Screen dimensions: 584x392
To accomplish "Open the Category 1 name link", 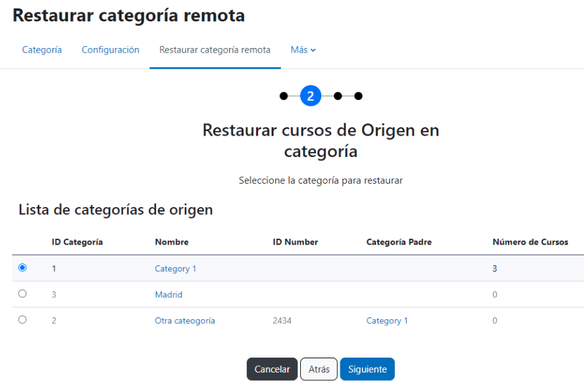I will (175, 269).
